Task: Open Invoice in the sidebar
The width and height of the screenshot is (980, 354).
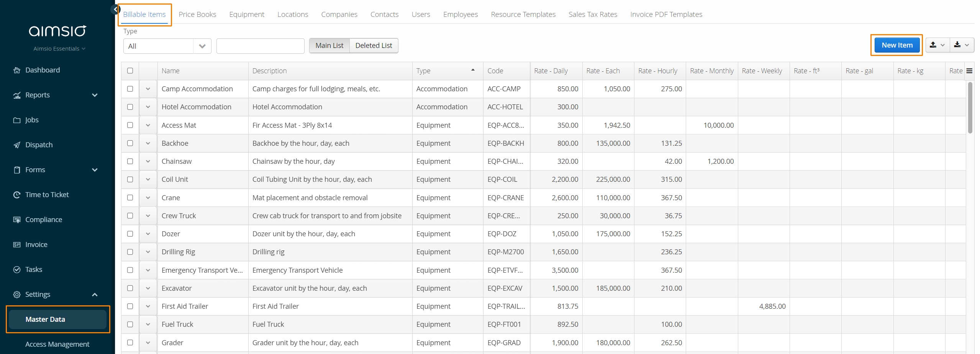Action: coord(36,245)
